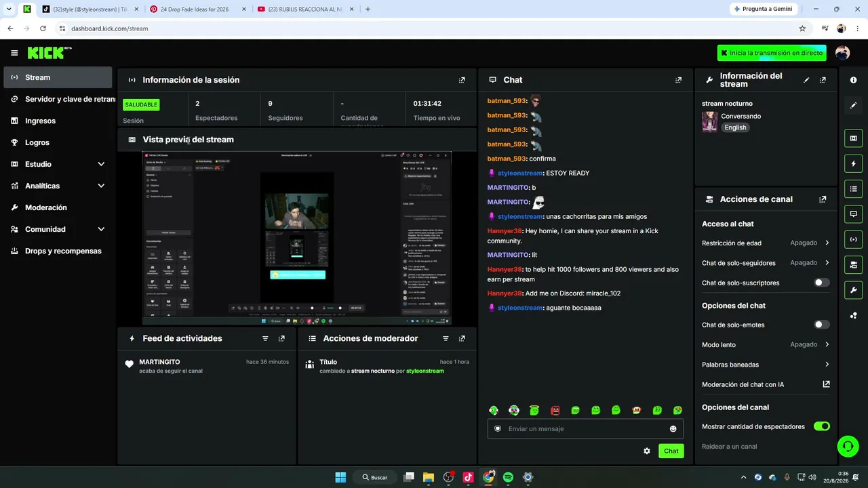Toggle the list panel button in right toolbar
Viewport: 868px width, 488px height.
[x=853, y=188]
